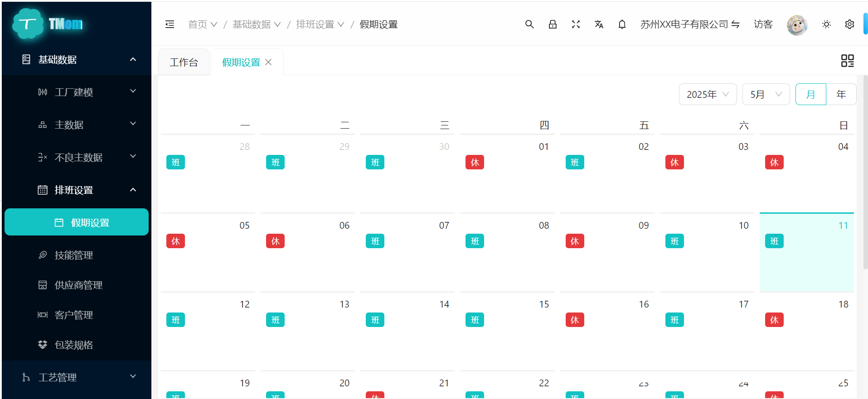The width and height of the screenshot is (868, 399).
Task: Switch to the 工作台 tab
Action: 184,62
